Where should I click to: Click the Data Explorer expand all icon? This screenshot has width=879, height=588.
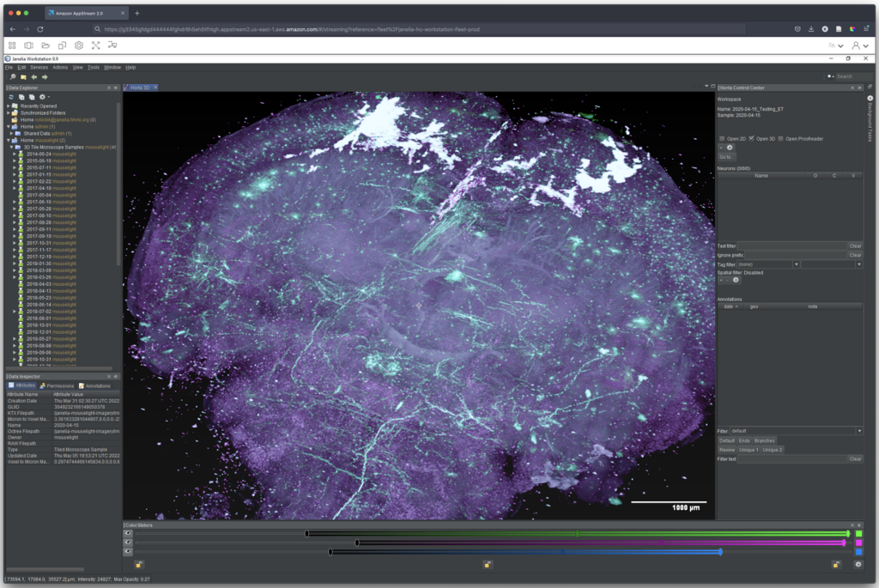[x=21, y=97]
